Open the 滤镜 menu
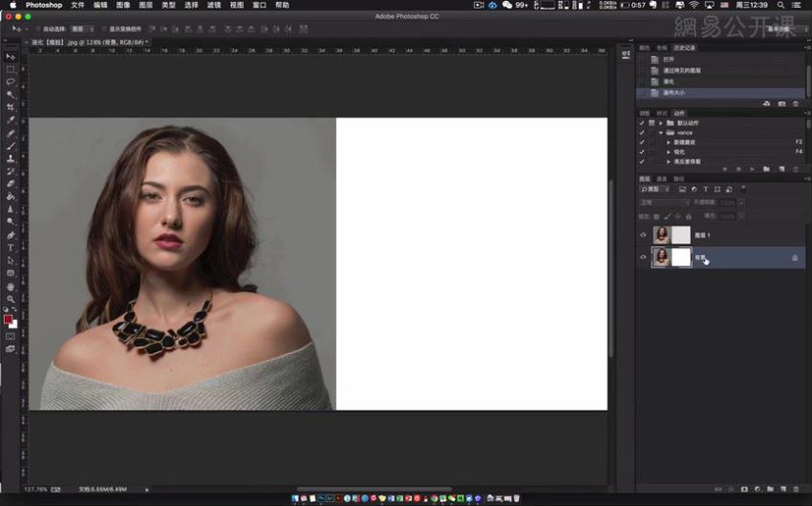812x506 pixels. pos(214,5)
